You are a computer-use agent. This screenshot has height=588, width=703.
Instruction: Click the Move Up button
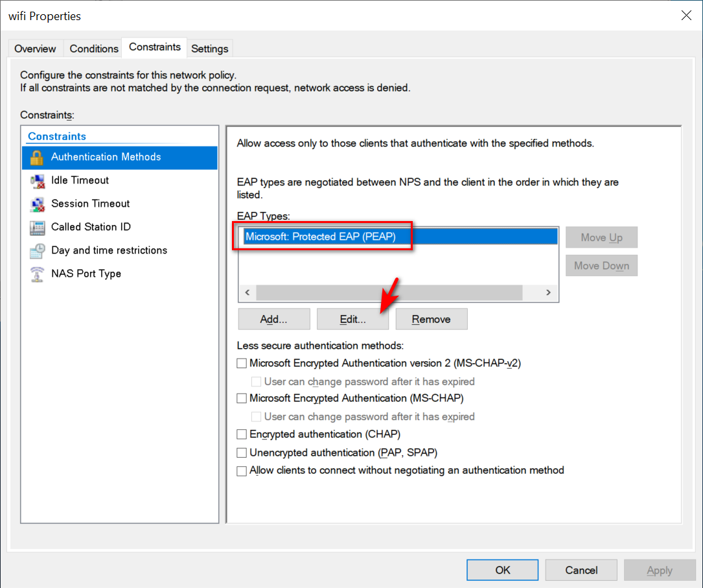pyautogui.click(x=601, y=237)
